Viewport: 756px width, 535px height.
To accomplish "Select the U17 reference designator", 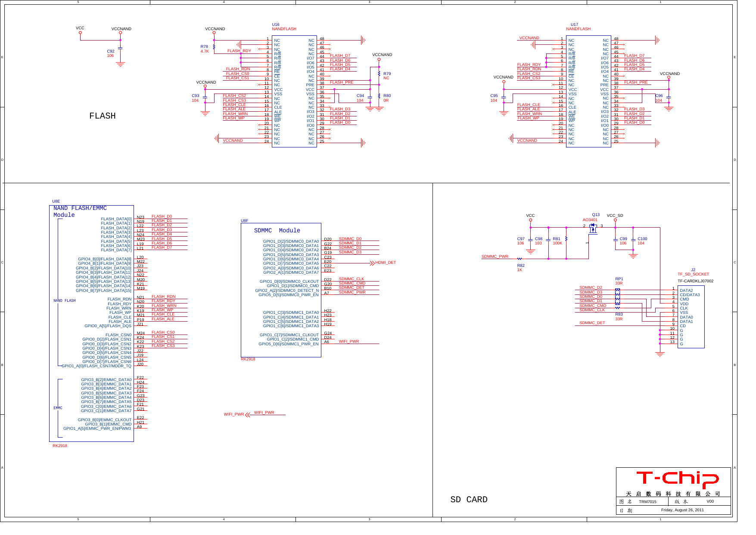I will 574,25.
